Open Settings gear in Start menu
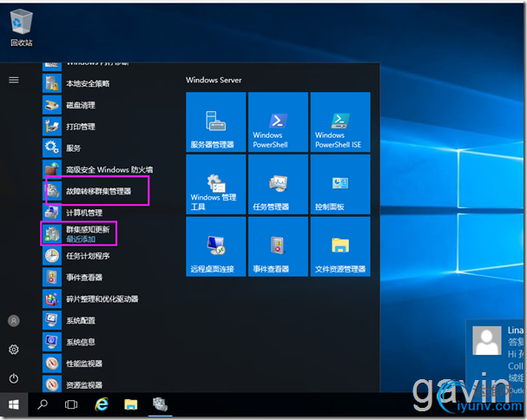This screenshot has height=420, width=527. pos(14,350)
